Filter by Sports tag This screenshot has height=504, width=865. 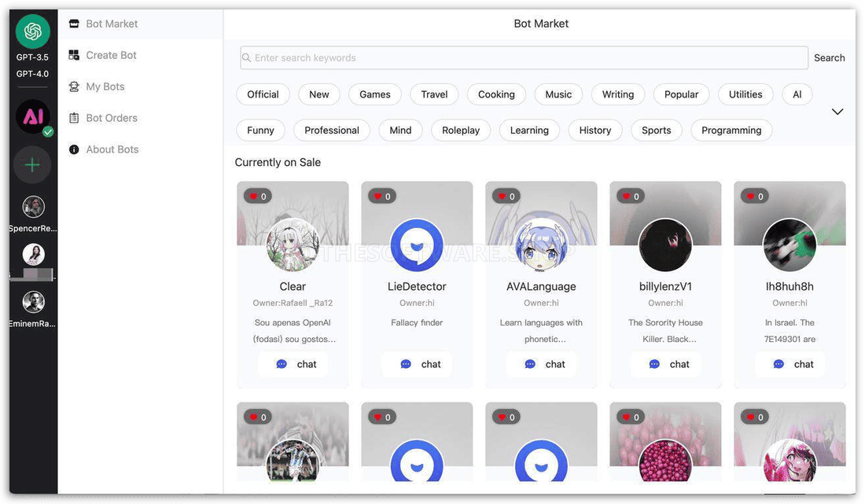(656, 131)
